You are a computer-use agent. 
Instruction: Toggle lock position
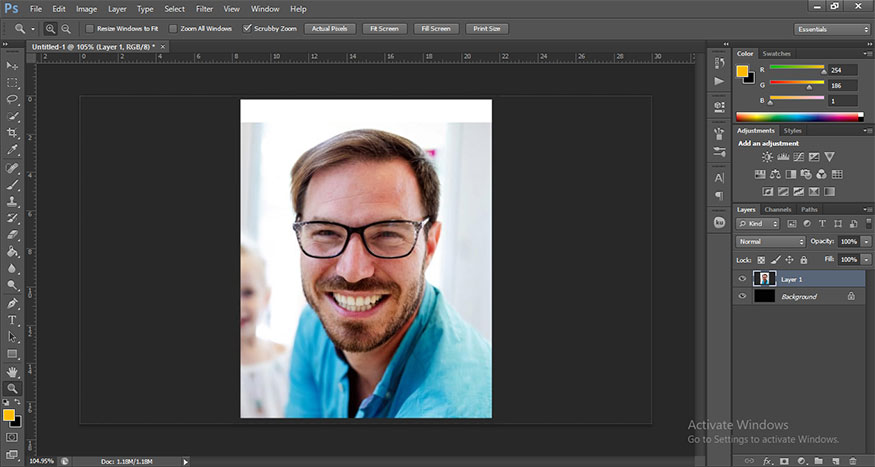point(790,260)
